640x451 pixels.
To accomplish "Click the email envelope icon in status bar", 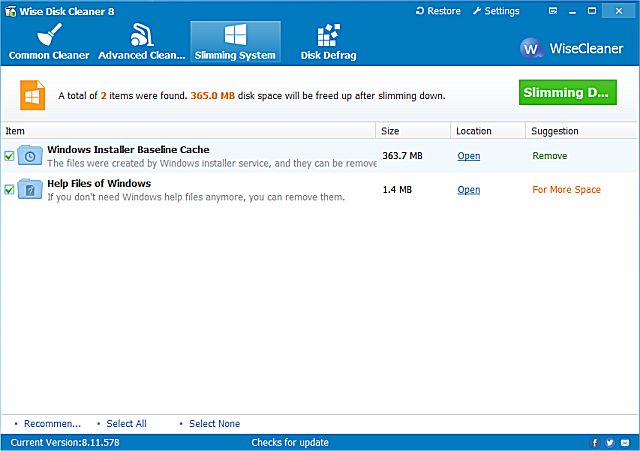I will [x=625, y=442].
